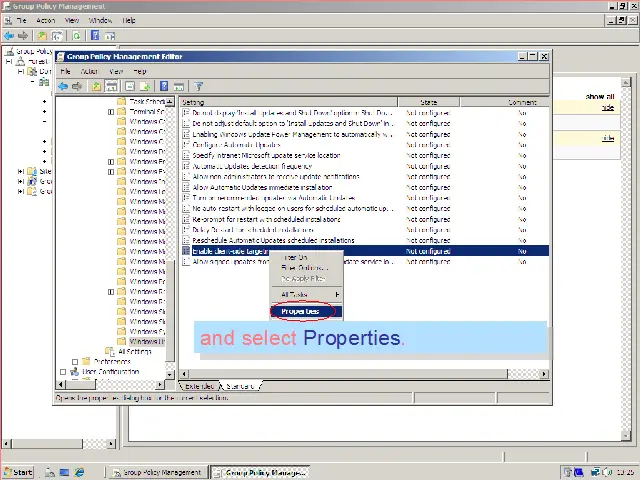640x480 pixels.
Task: Click the volume icon in system tray
Action: [607, 472]
